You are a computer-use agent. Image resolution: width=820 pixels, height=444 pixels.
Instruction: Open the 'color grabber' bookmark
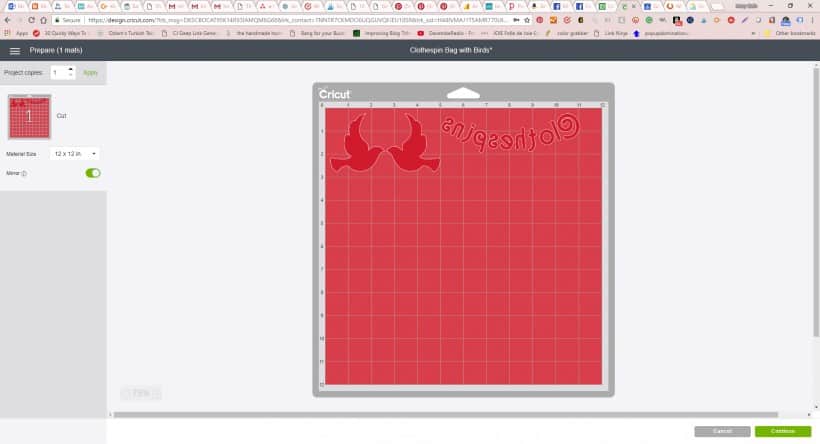tap(567, 33)
